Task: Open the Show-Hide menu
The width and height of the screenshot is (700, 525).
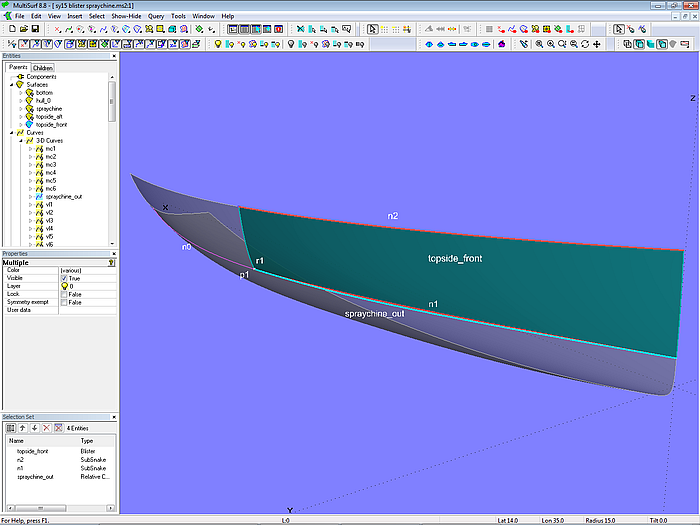Action: click(126, 17)
